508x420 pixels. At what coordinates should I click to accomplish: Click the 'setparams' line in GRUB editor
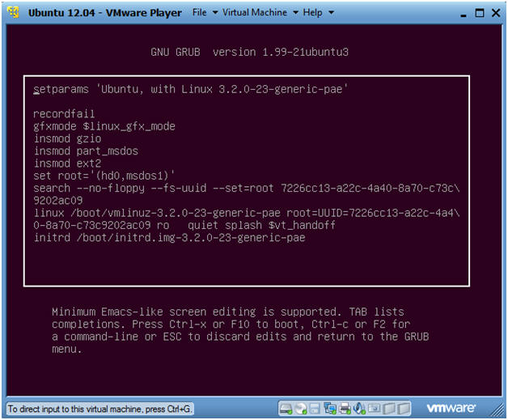191,89
